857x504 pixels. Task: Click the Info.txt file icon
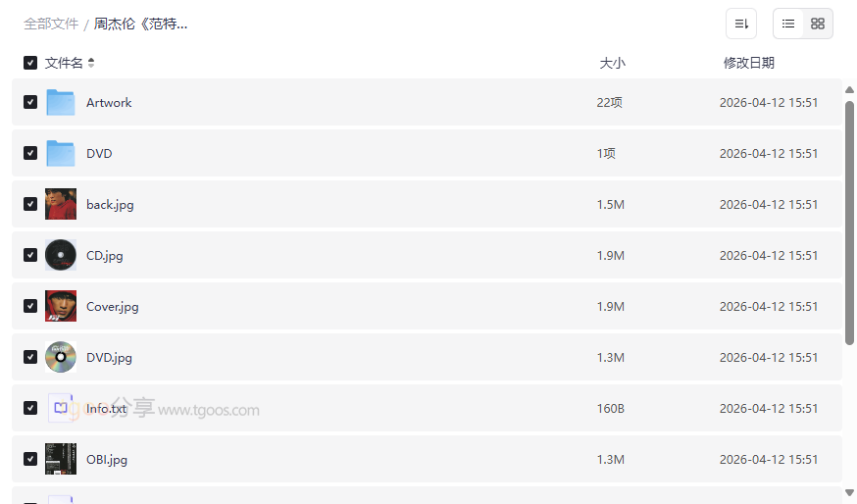tap(61, 408)
